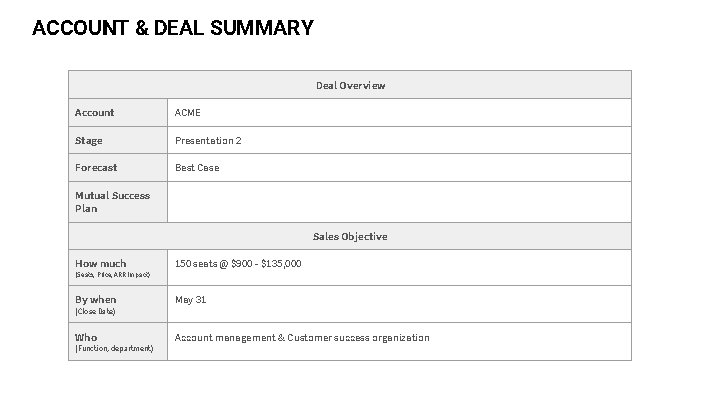
Task: Click the Account management & Customer success value
Action: coord(302,338)
